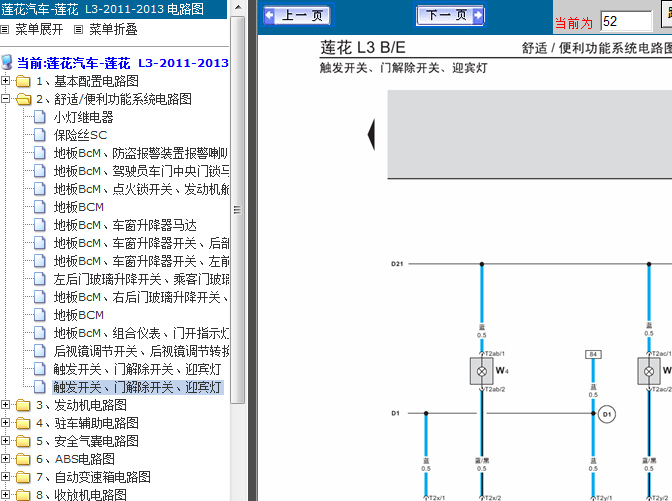Screen dimensions: 672x501
Task: Open 左后门玻璃升降开关、乘客门玻璃 page
Action: tap(141, 279)
